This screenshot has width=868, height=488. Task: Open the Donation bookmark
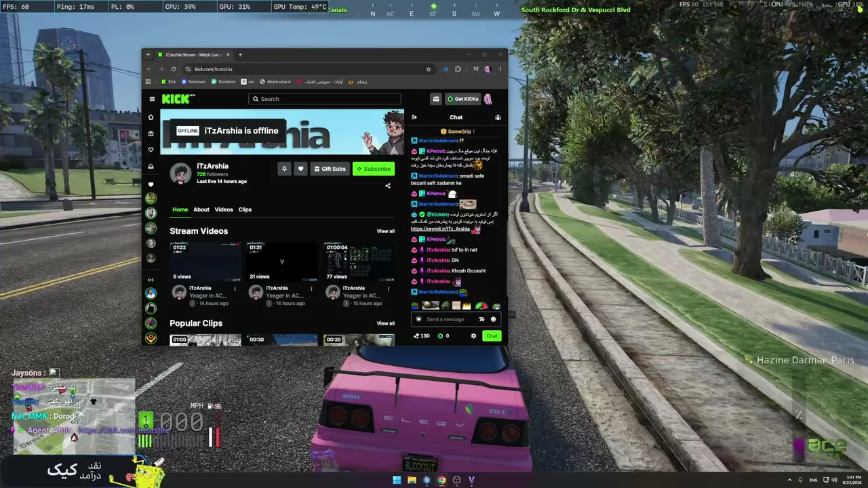223,82
